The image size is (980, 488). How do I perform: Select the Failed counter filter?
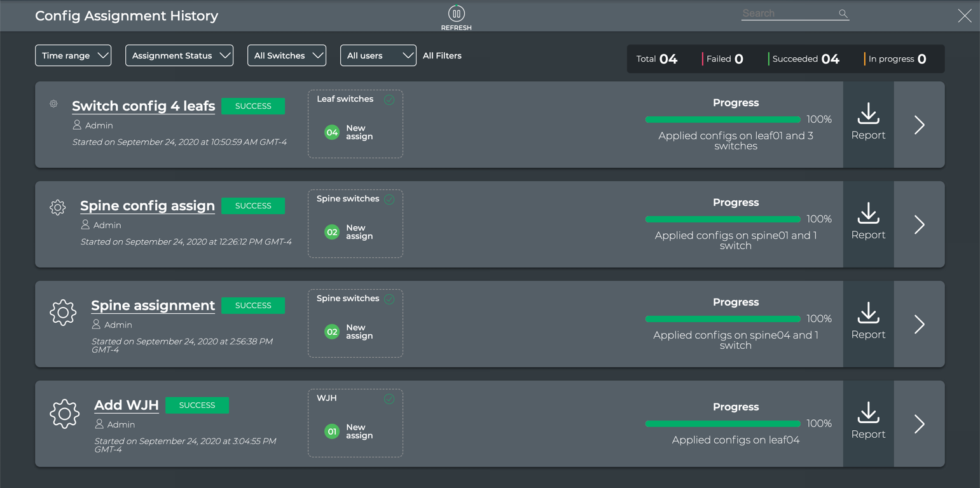pos(724,59)
